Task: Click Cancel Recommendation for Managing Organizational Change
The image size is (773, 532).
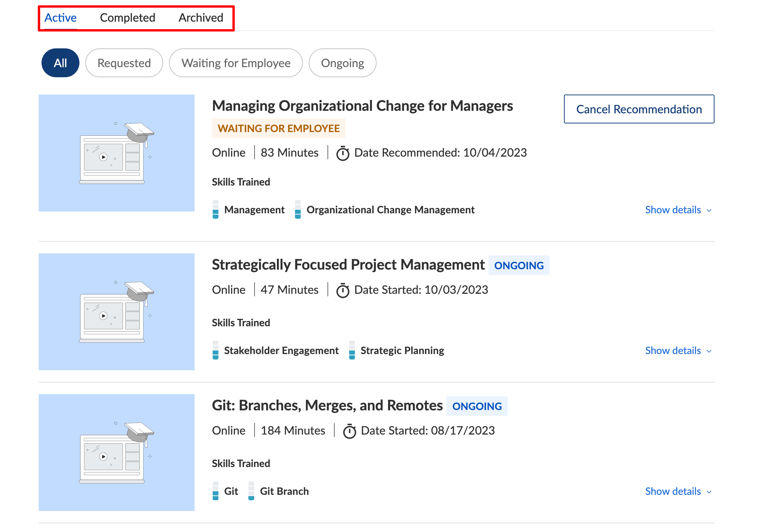Action: [x=639, y=109]
